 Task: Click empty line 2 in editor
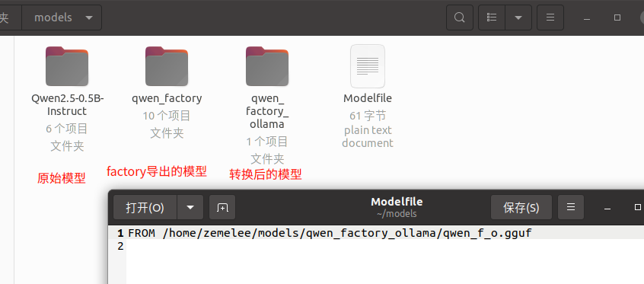pos(385,246)
